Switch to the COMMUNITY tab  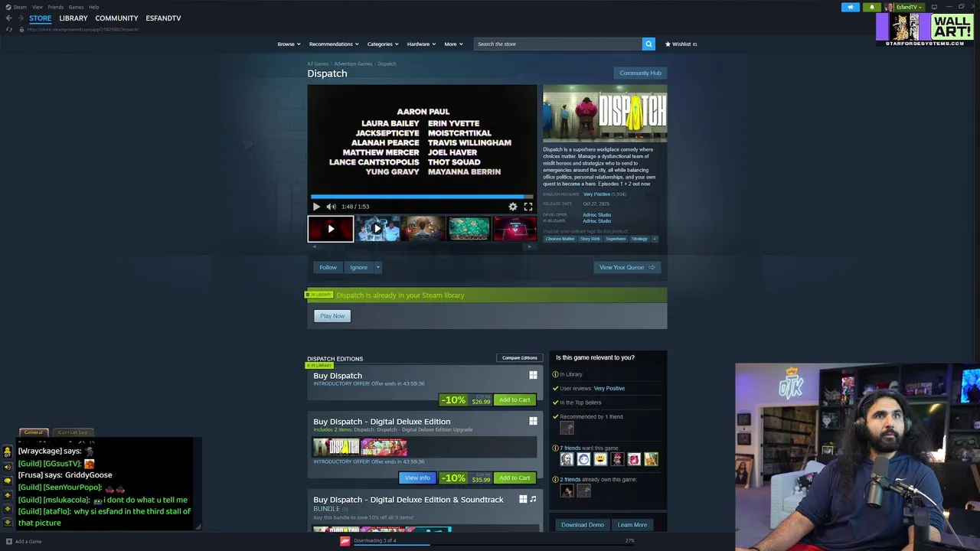click(x=116, y=18)
